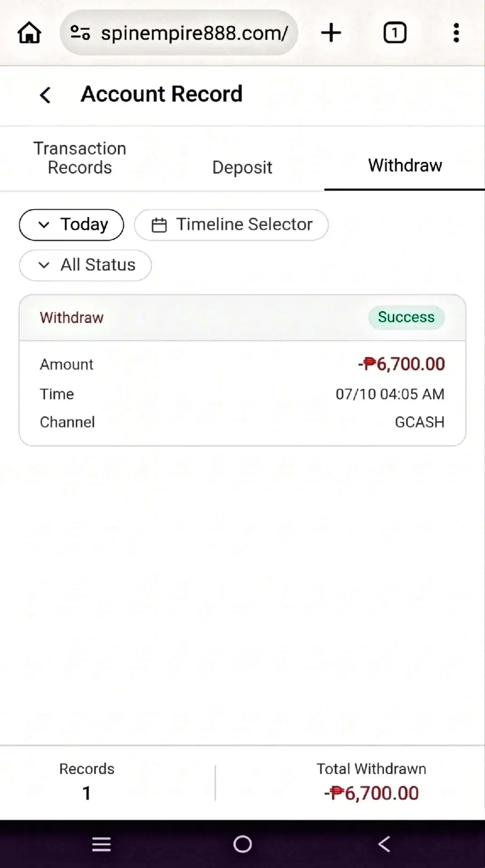Open site info icon in address bar
This screenshot has width=485, height=868.
click(81, 33)
